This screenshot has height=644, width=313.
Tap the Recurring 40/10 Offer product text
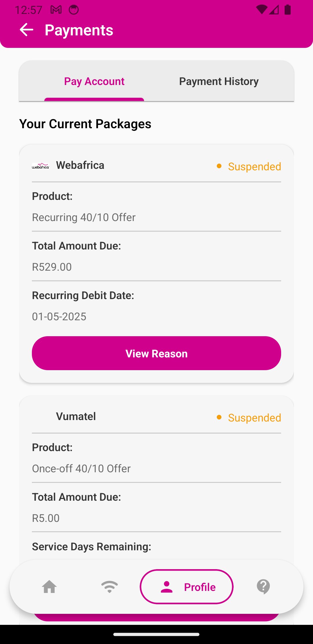(x=84, y=217)
